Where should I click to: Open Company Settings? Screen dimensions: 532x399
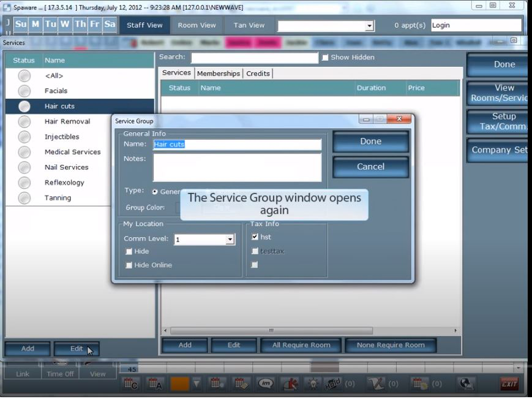(x=497, y=150)
